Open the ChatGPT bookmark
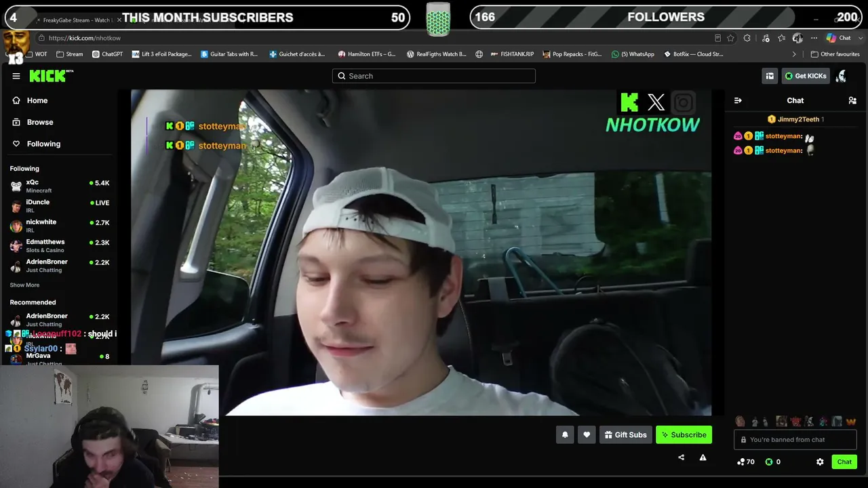Viewport: 868px width, 488px height. point(107,54)
